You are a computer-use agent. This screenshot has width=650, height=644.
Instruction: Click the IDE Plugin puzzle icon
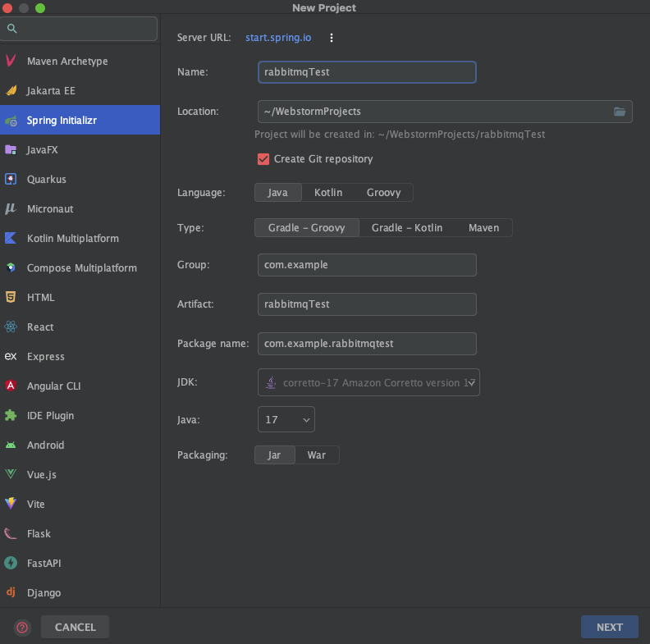(11, 415)
